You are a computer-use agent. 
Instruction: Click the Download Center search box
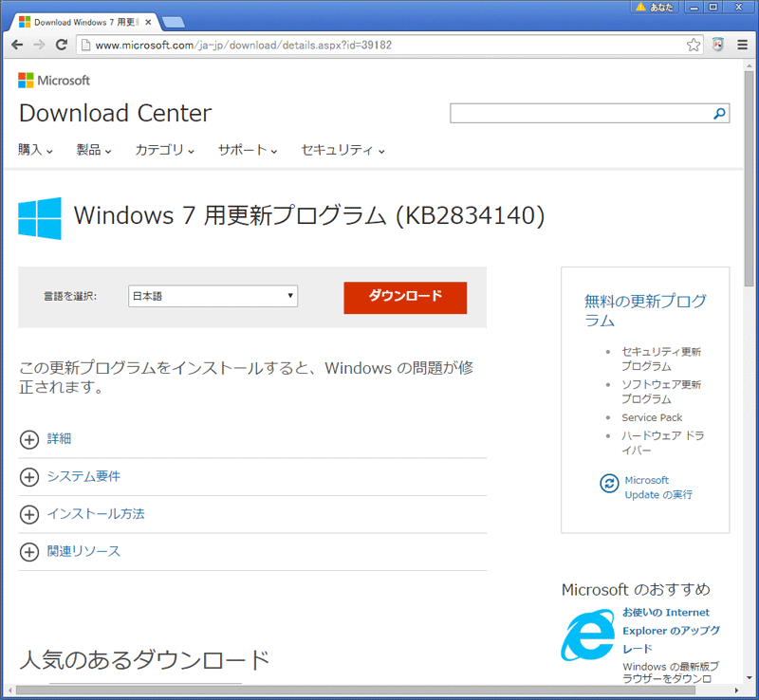(x=581, y=113)
